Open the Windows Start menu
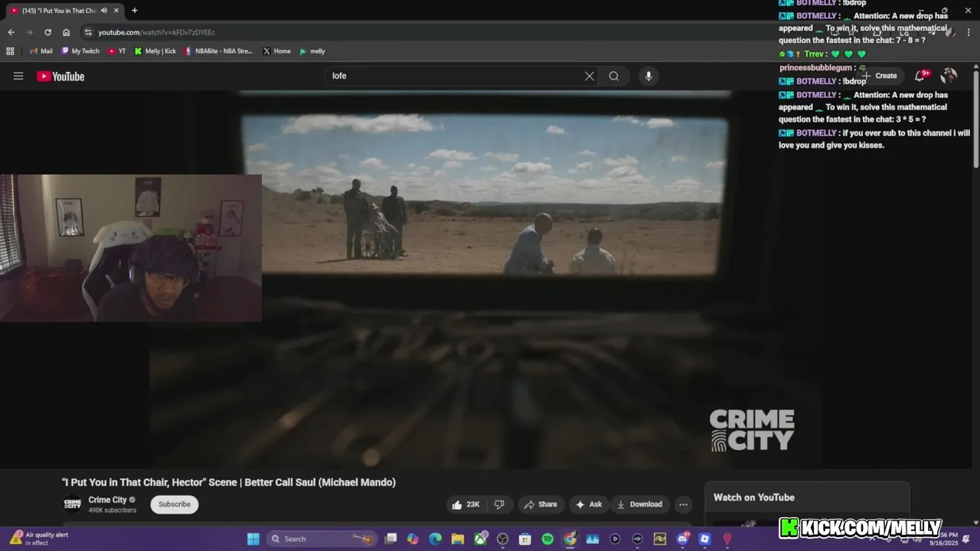The image size is (980, 551). 253,539
